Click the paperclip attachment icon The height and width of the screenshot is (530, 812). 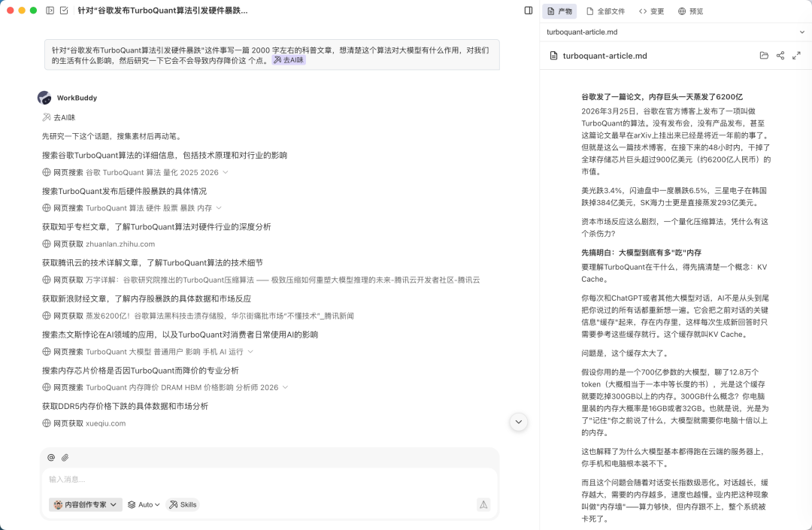(65, 458)
